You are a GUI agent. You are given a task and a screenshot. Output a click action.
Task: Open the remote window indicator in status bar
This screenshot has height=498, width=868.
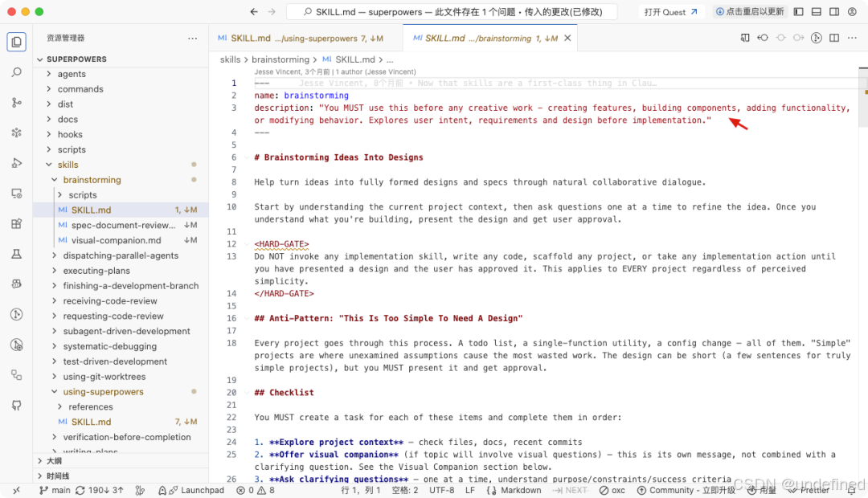pos(17,490)
